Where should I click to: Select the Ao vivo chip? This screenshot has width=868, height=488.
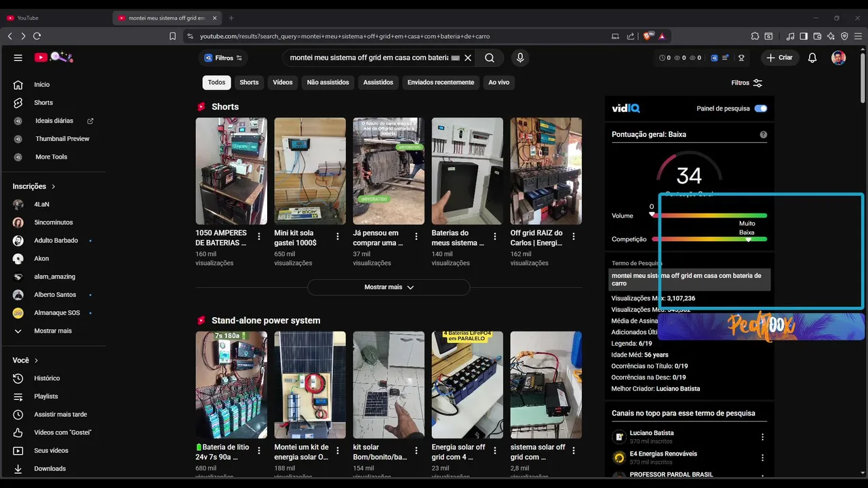(499, 83)
